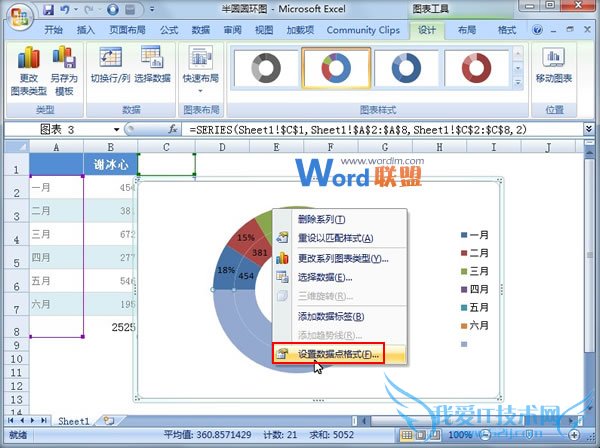This screenshot has width=600, height=448.
Task: Click the 一月 legend entry
Action: point(474,235)
